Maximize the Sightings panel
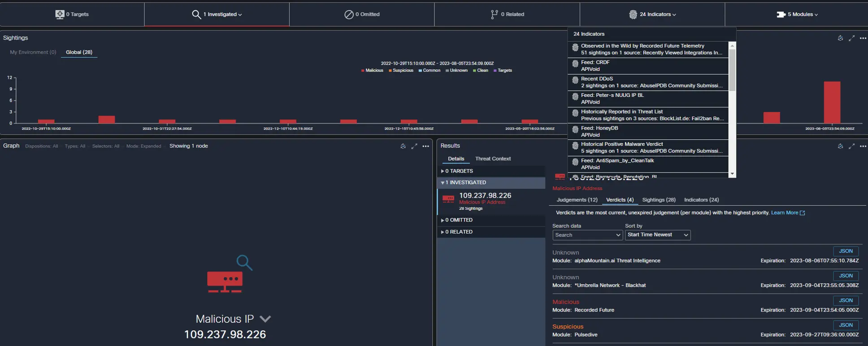This screenshot has height=346, width=868. click(851, 38)
